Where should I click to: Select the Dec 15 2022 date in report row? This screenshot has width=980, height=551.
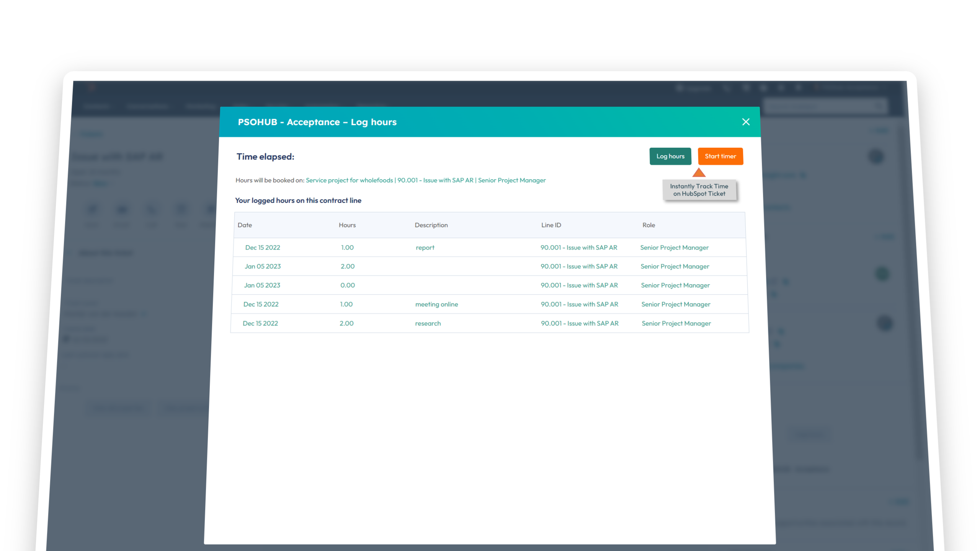263,248
